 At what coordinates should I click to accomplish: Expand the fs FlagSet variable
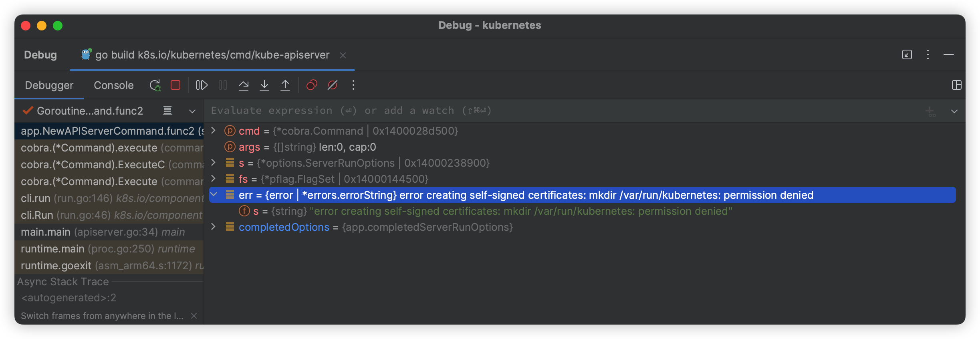pos(214,178)
